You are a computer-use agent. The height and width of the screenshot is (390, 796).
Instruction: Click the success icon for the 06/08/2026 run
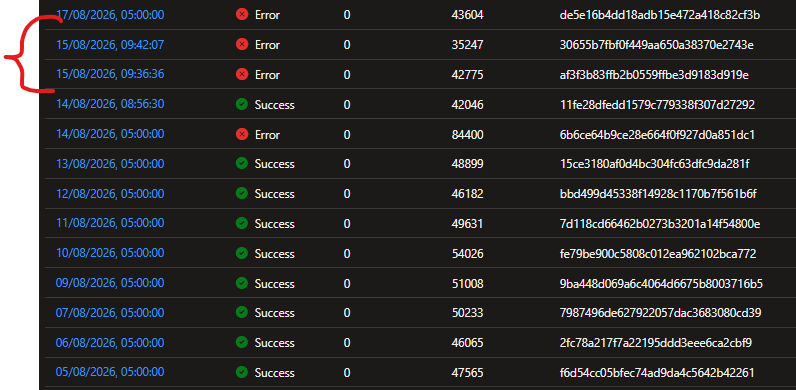coord(242,343)
